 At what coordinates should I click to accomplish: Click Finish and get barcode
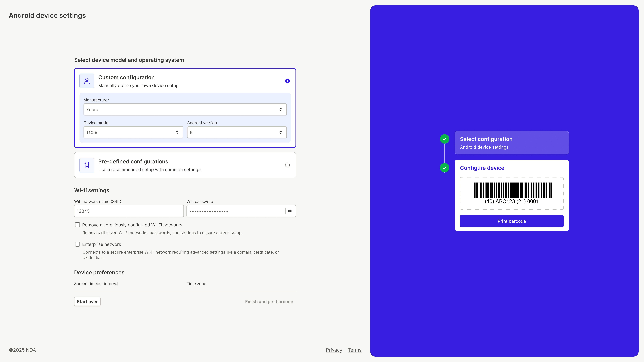click(269, 302)
